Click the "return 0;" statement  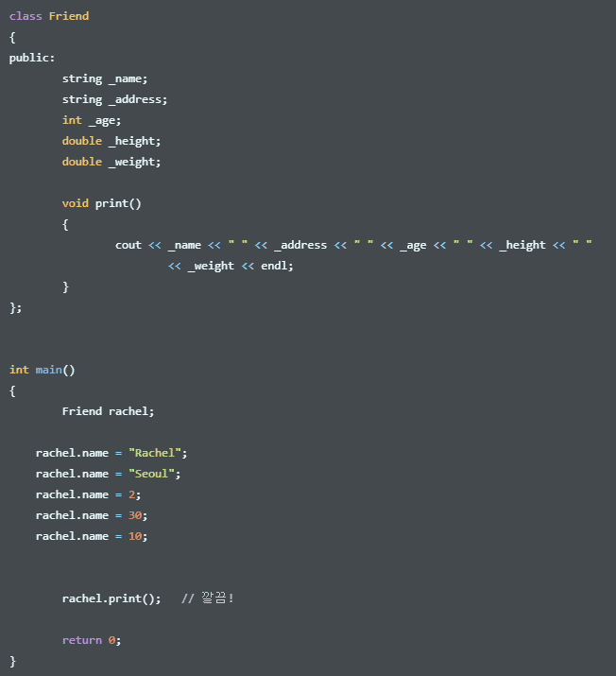(92, 640)
